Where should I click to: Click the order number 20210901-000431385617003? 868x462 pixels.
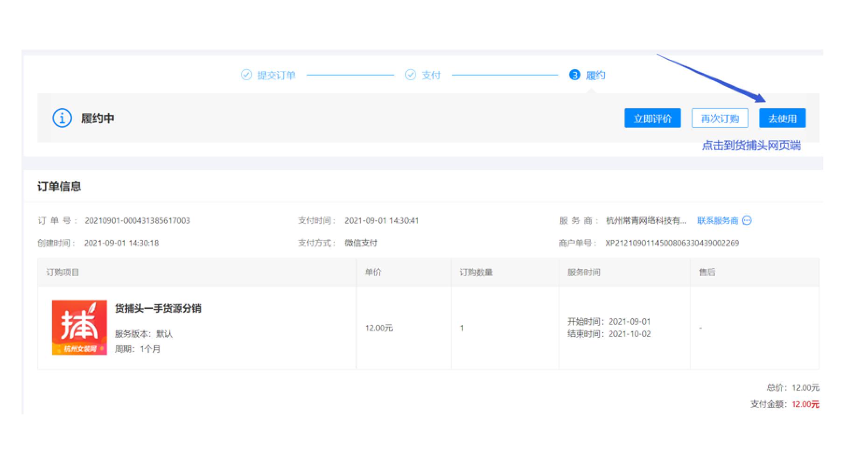137,221
